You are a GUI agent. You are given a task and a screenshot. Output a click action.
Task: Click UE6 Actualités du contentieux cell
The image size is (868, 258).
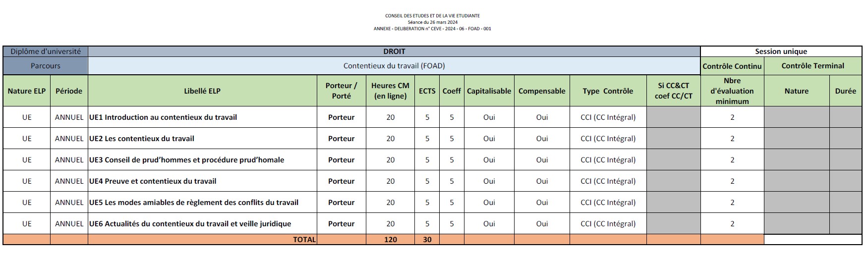[x=190, y=224]
